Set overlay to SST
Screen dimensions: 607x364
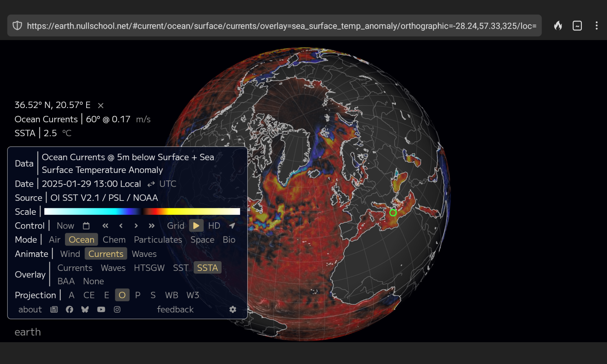(x=181, y=268)
